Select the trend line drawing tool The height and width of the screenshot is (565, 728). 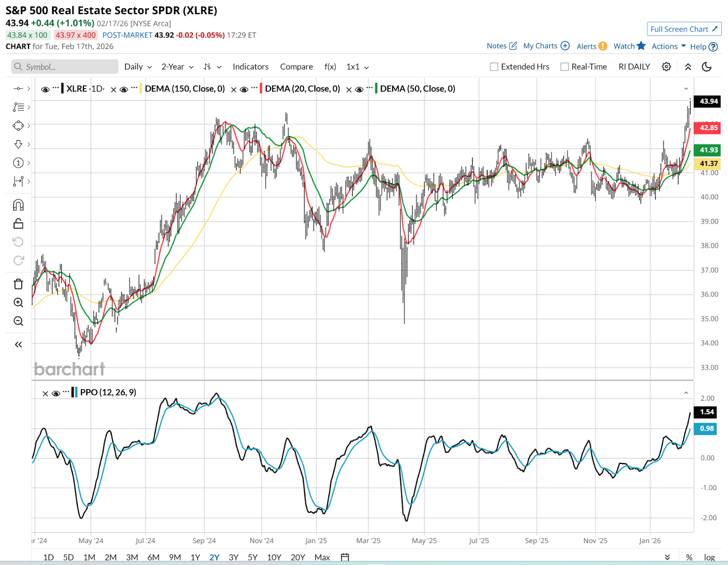(x=18, y=88)
